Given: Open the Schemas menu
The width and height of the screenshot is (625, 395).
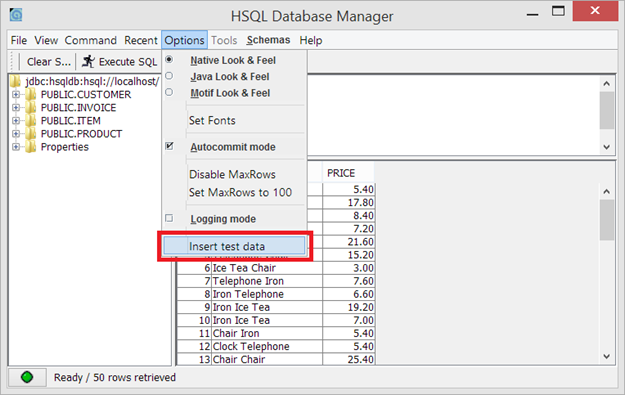Looking at the screenshot, I should 268,40.
